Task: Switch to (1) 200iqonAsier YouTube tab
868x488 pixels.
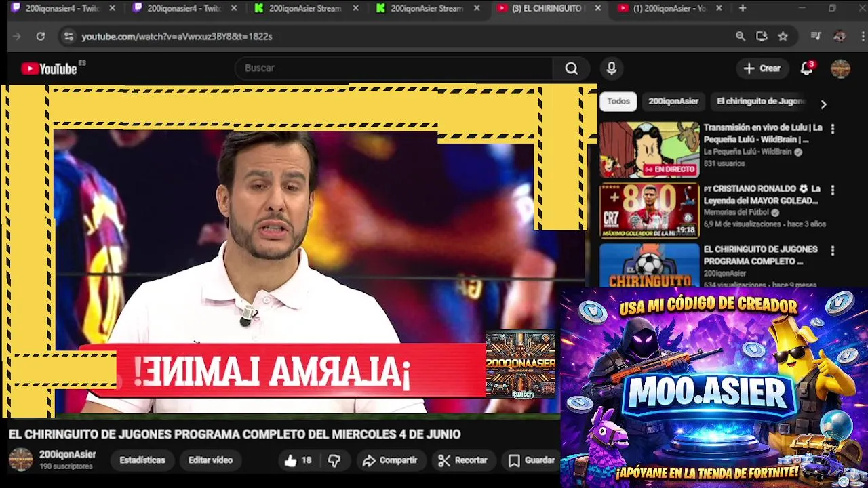Action: coord(670,8)
